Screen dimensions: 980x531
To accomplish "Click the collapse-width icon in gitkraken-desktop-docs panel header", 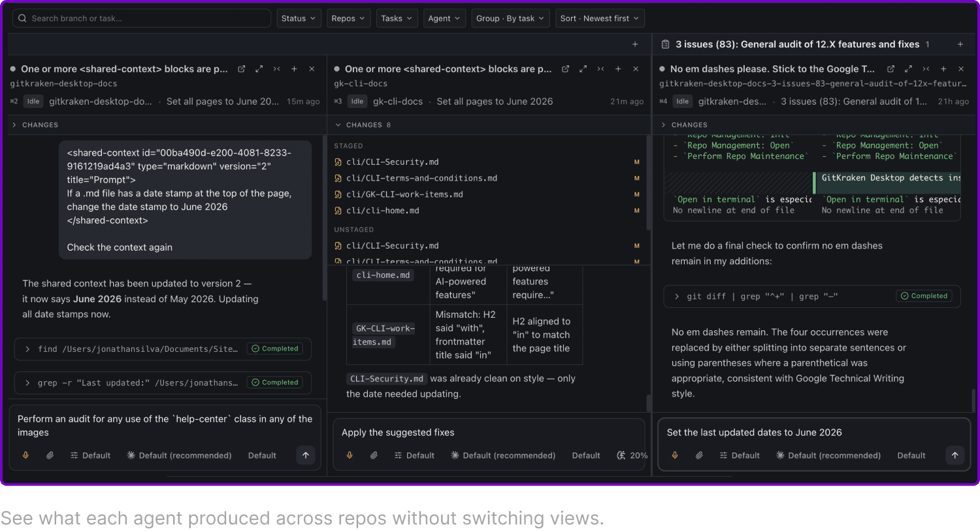I will (276, 69).
